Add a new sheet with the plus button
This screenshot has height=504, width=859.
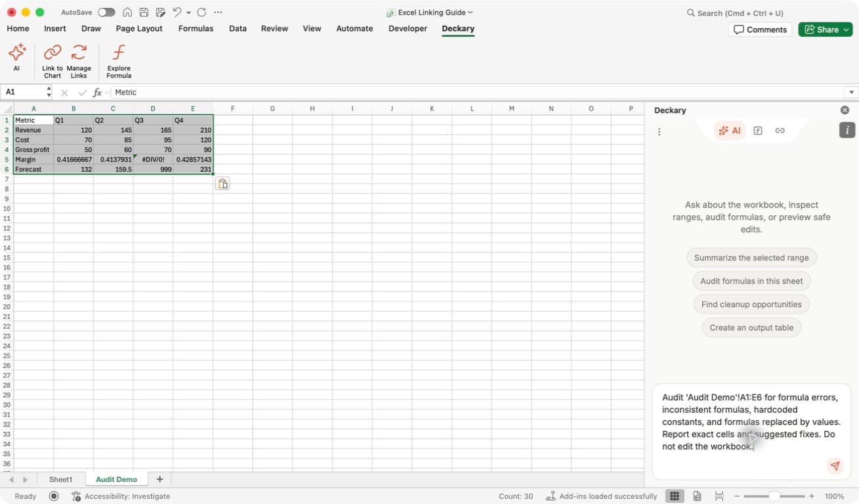tap(159, 480)
